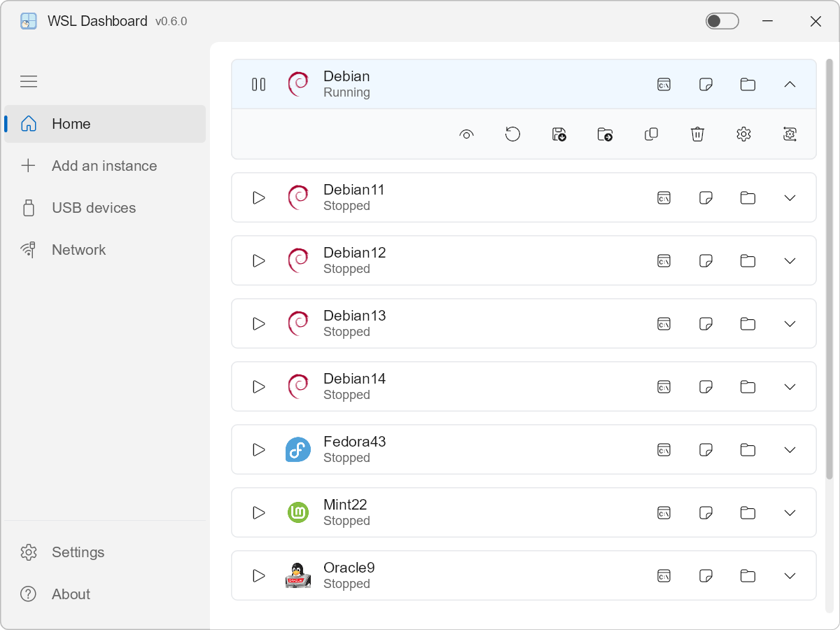Screen dimensions: 840x630
Task: Click the export/save icon for Debian
Action: pyautogui.click(x=559, y=134)
